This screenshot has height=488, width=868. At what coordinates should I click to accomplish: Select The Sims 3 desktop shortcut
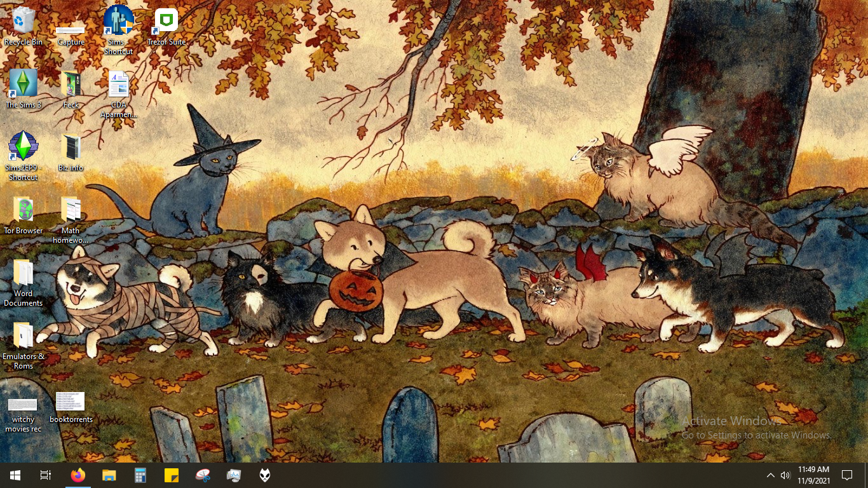[24, 89]
